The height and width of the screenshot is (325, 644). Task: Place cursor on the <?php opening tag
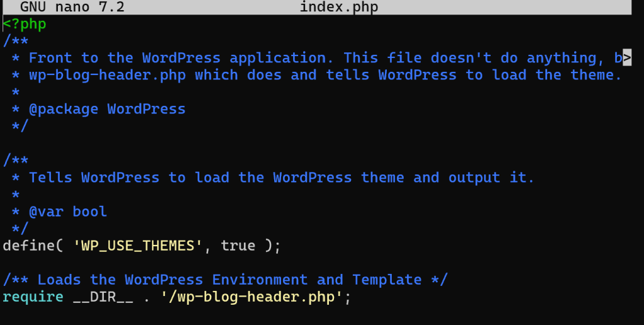point(25,24)
